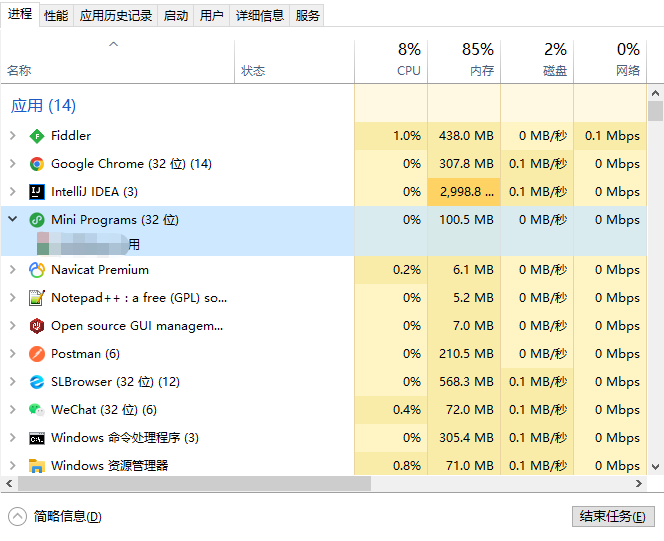Click the Notepad++ icon
This screenshot has width=664, height=541.
pos(37,298)
